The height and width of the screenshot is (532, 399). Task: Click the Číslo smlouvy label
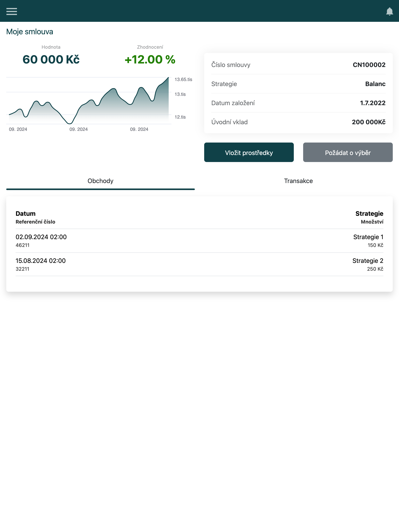coord(231,65)
